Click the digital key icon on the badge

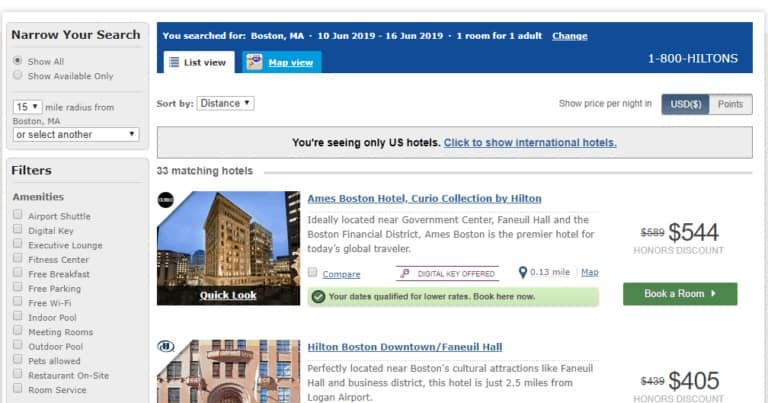(x=405, y=274)
